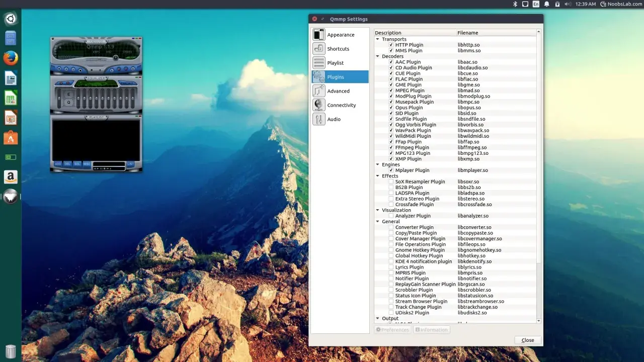Open Ubuntu Software Center in the dock
Viewport: 644px width, 362px height.
(x=11, y=137)
